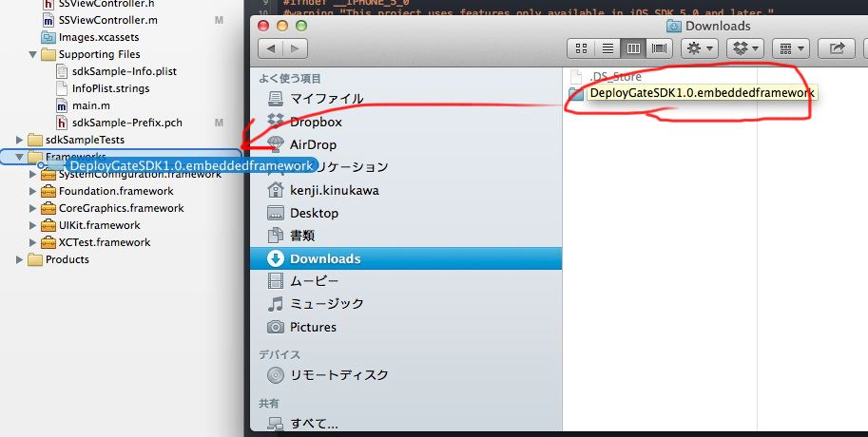The image size is (868, 437).
Task: Collapse the Supporting Files group
Action: pos(32,54)
